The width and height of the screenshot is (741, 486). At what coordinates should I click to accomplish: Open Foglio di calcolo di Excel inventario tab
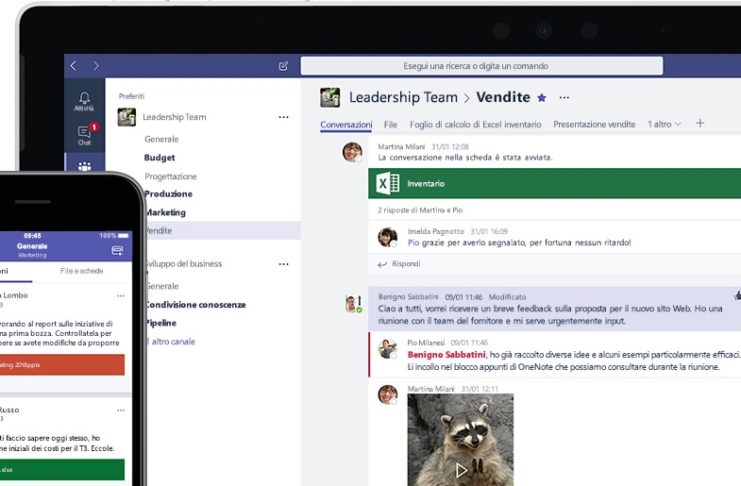pyautogui.click(x=475, y=124)
